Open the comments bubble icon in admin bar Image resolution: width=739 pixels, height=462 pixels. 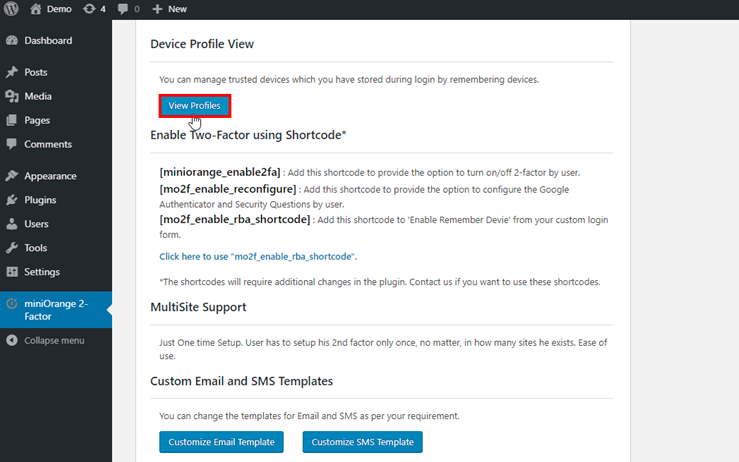[123, 9]
